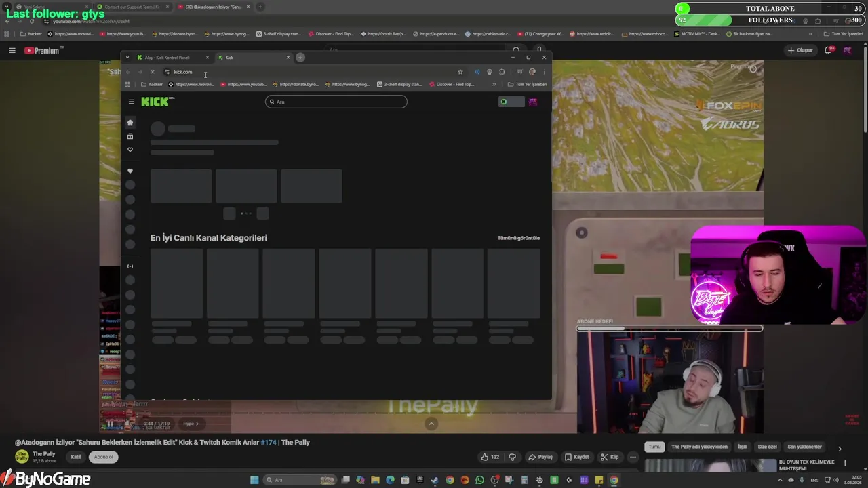
Task: Dislike the YouTube video
Action: pos(513,457)
